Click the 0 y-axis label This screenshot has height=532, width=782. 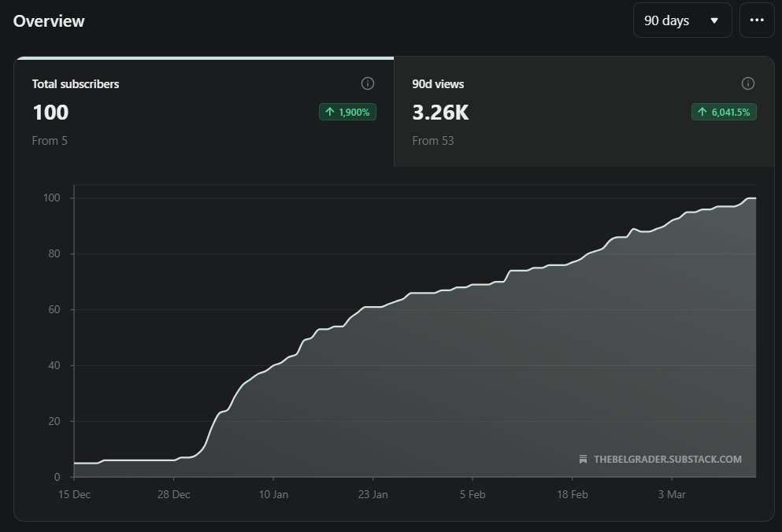click(57, 477)
